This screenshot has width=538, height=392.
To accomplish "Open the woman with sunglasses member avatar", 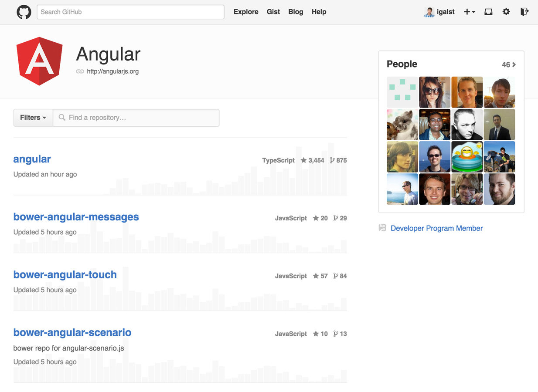I will pos(435,92).
